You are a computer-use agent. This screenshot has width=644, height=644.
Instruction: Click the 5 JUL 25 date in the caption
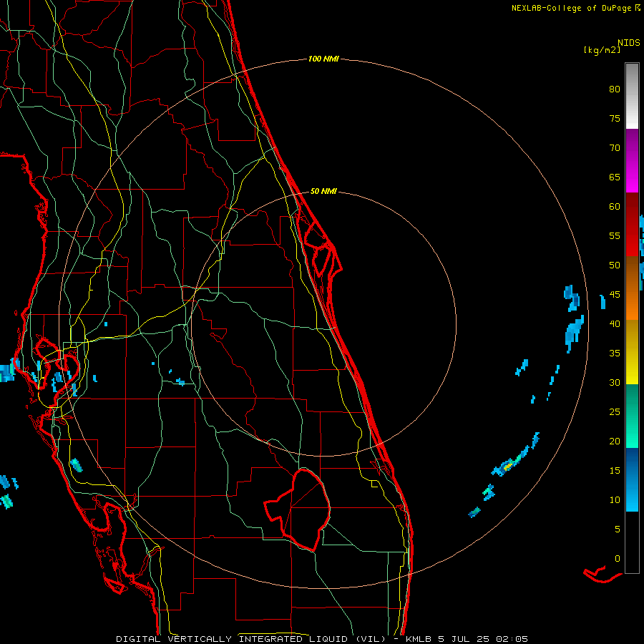pyautogui.click(x=465, y=639)
